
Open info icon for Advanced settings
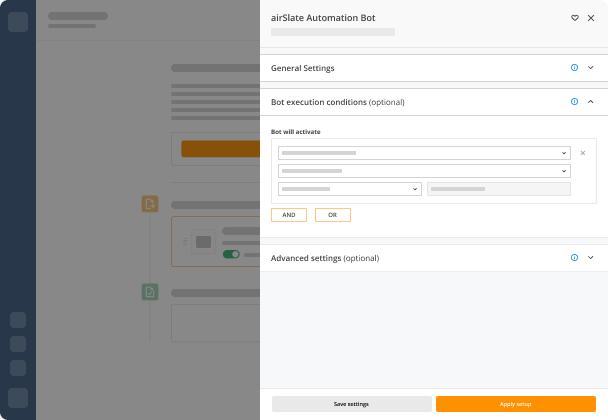tap(574, 258)
